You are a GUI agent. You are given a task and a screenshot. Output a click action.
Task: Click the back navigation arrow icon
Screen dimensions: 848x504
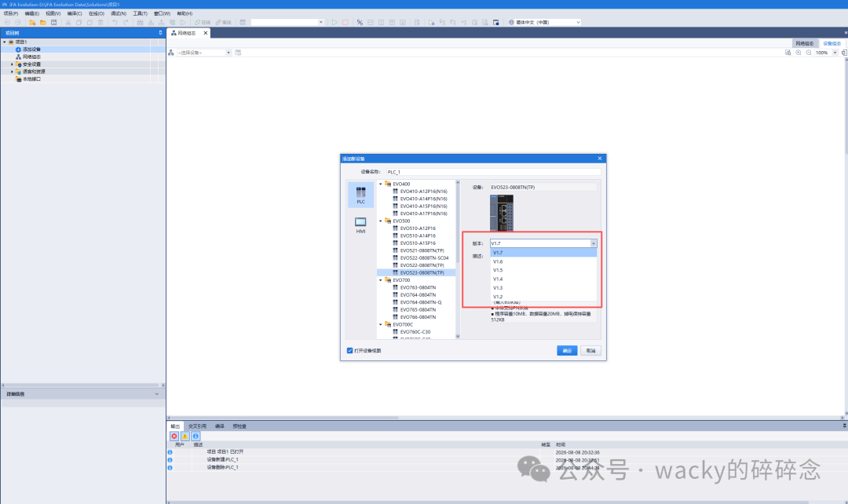7,22
